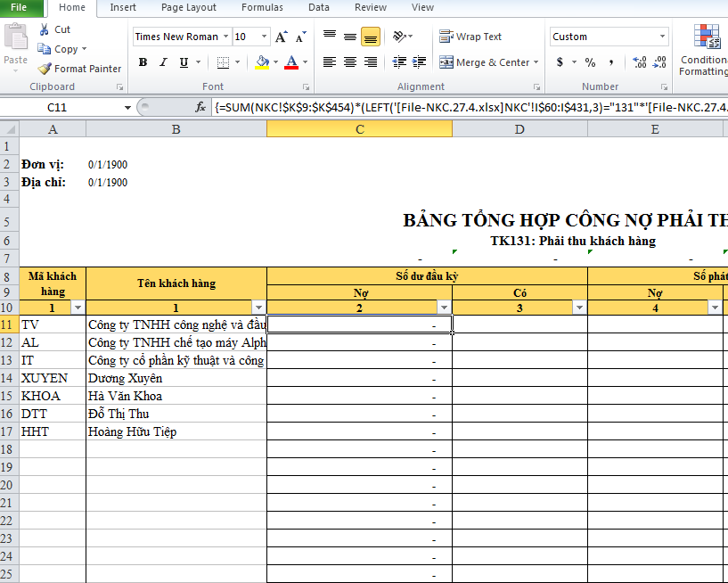
Task: Open Conditional Formatting icon
Action: tap(707, 37)
